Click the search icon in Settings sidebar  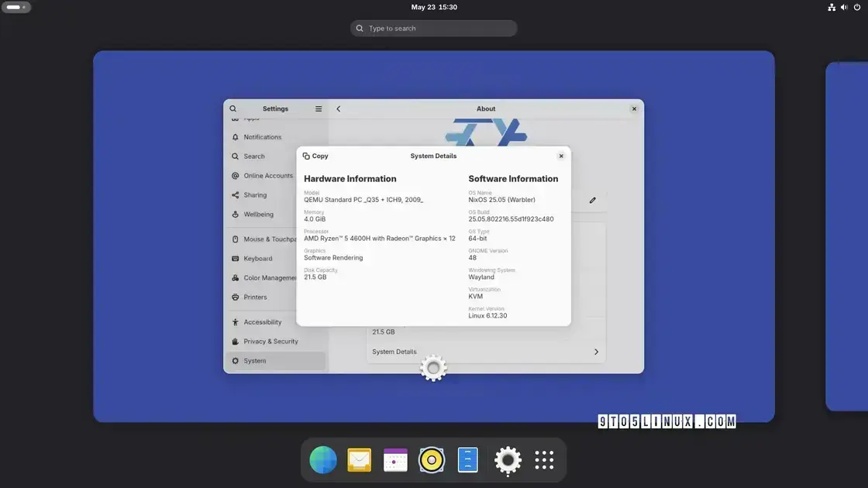click(x=233, y=109)
